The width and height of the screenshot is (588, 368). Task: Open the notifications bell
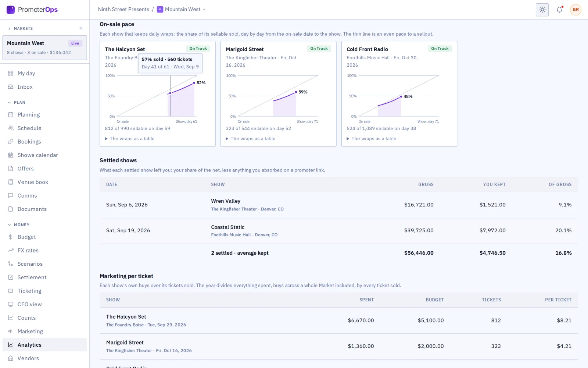click(x=559, y=10)
